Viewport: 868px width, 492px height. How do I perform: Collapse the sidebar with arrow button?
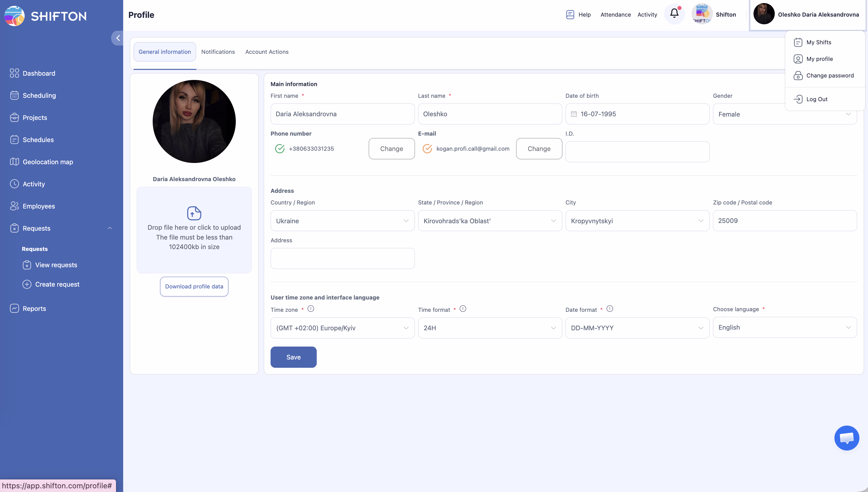point(118,38)
